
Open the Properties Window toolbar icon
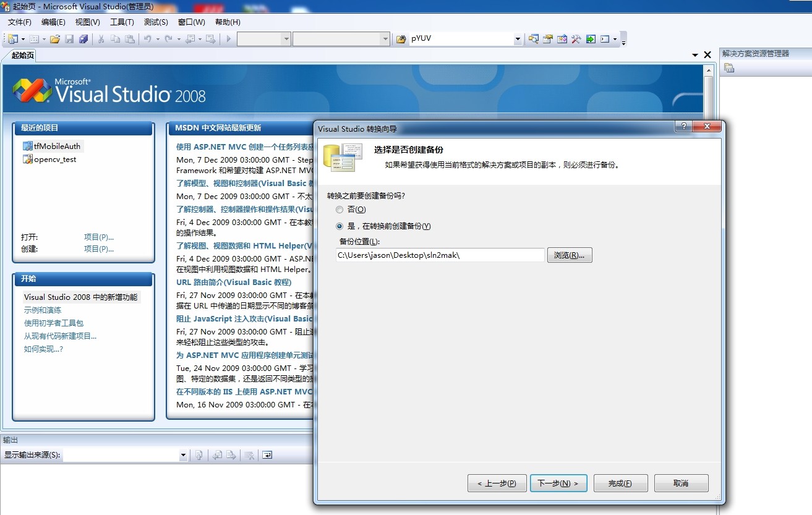tap(548, 39)
